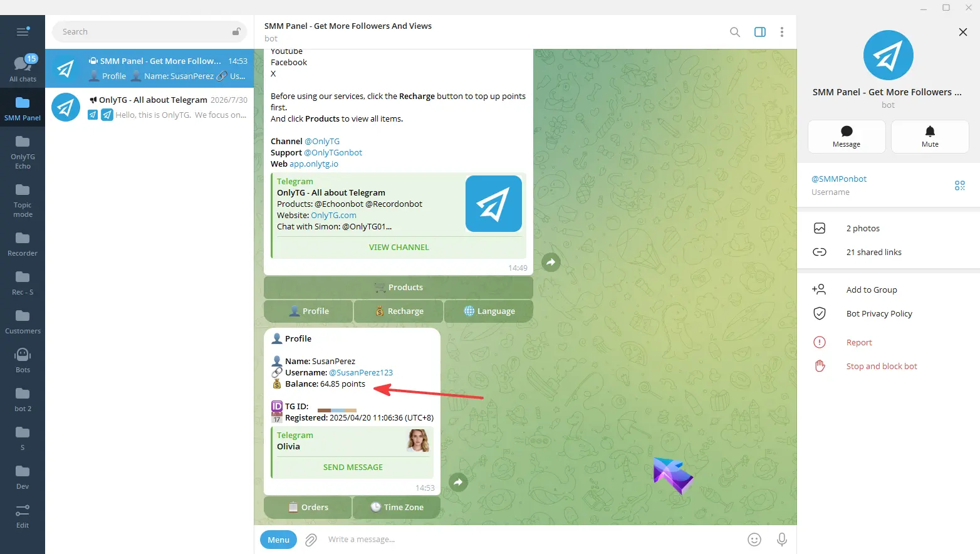Click the message input field
This screenshot has width=980, height=554.
point(533,540)
